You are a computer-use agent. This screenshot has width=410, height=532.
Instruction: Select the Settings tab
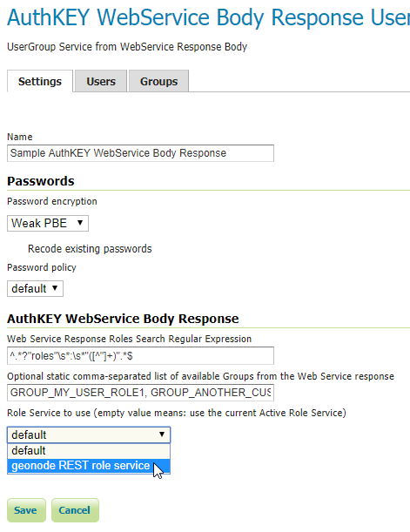pos(40,82)
